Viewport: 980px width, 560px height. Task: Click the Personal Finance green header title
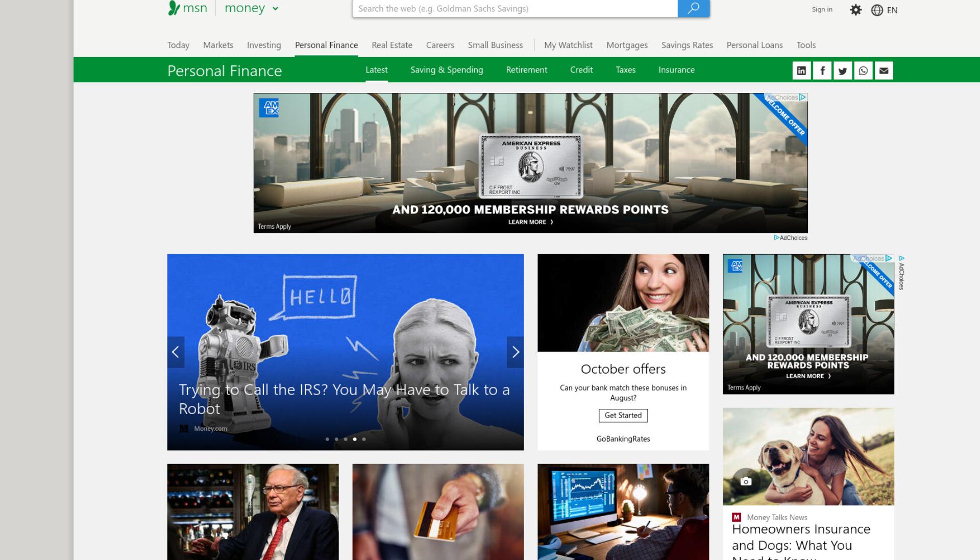point(225,70)
